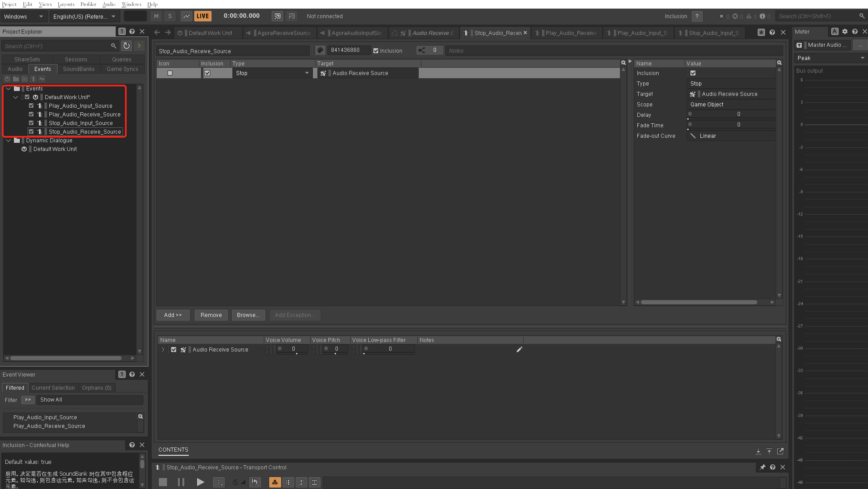Click the Browse... button
868x489 pixels.
(248, 315)
